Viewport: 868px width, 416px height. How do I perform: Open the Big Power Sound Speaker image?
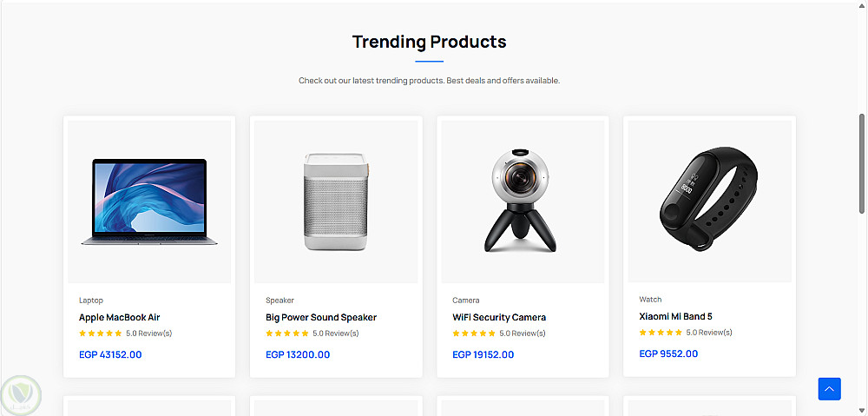tap(336, 201)
